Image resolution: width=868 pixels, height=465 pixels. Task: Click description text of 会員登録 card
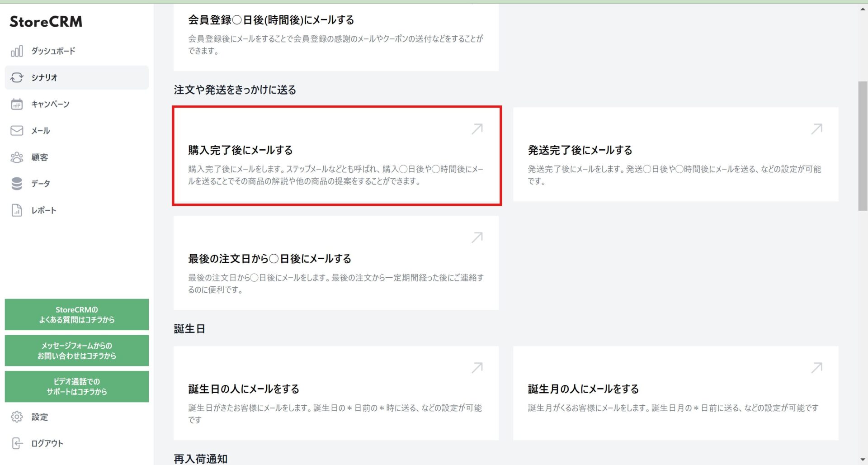point(336,45)
